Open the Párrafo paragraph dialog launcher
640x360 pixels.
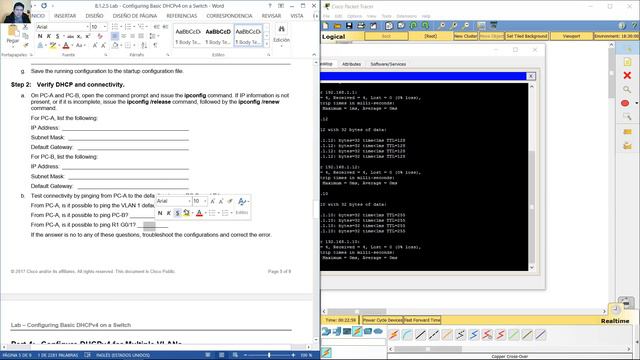point(168,55)
